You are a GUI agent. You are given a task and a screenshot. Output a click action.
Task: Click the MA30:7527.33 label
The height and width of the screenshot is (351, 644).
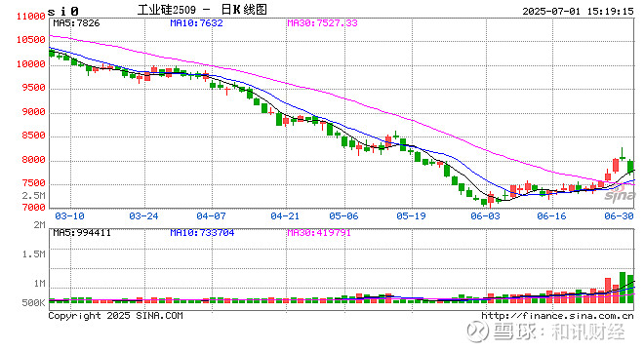coord(322,23)
